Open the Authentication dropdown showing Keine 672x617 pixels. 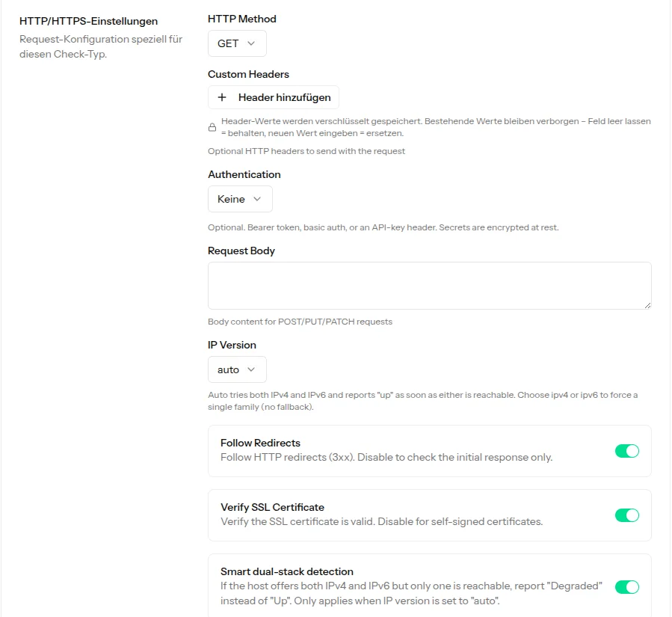tap(240, 199)
